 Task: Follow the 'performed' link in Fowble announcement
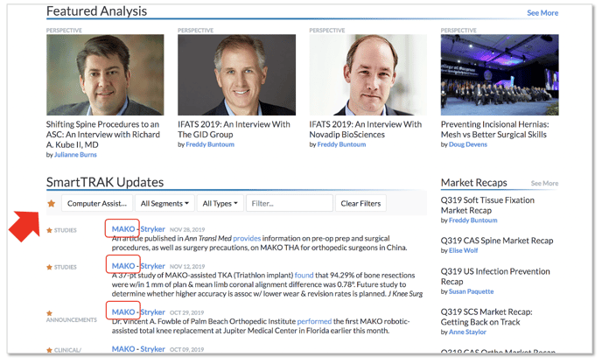pos(314,321)
